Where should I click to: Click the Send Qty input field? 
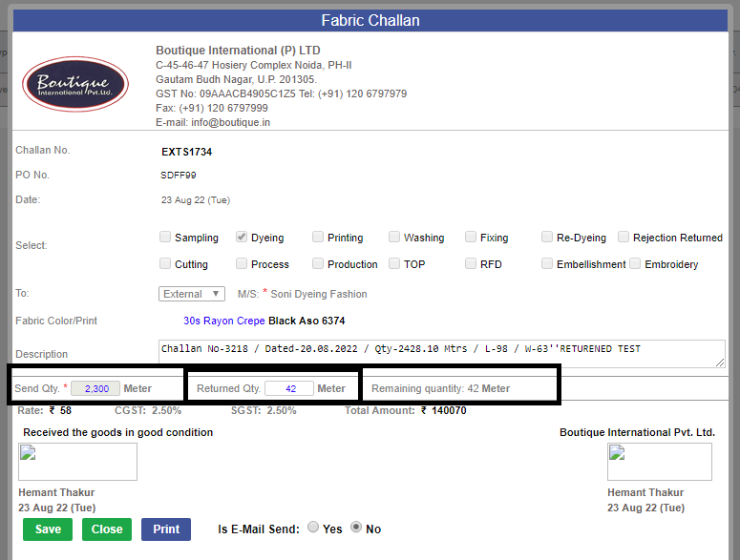[95, 388]
